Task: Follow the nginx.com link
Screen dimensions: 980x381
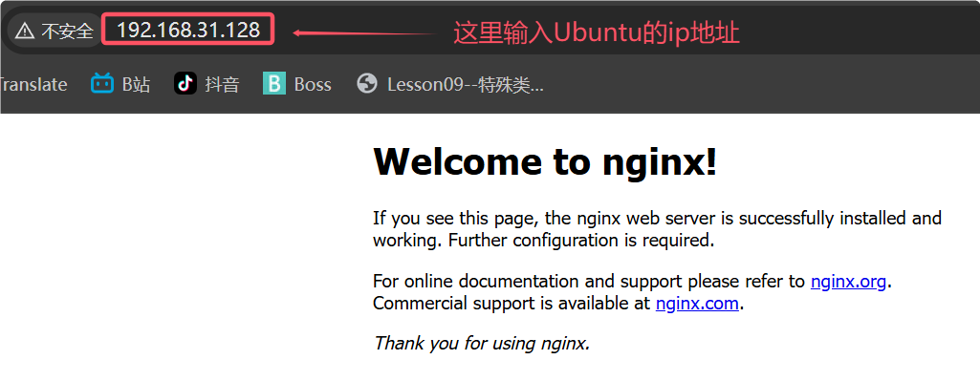Action: point(698,304)
